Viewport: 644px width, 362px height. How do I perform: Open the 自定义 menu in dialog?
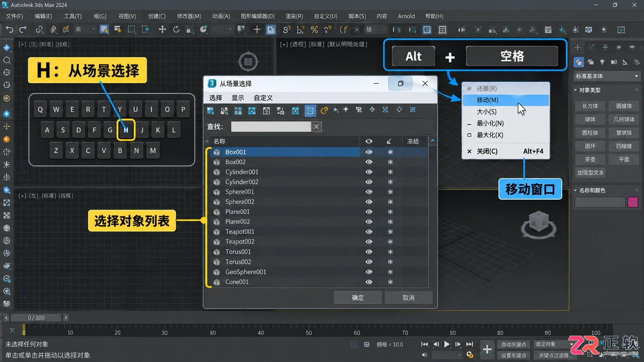click(x=263, y=98)
